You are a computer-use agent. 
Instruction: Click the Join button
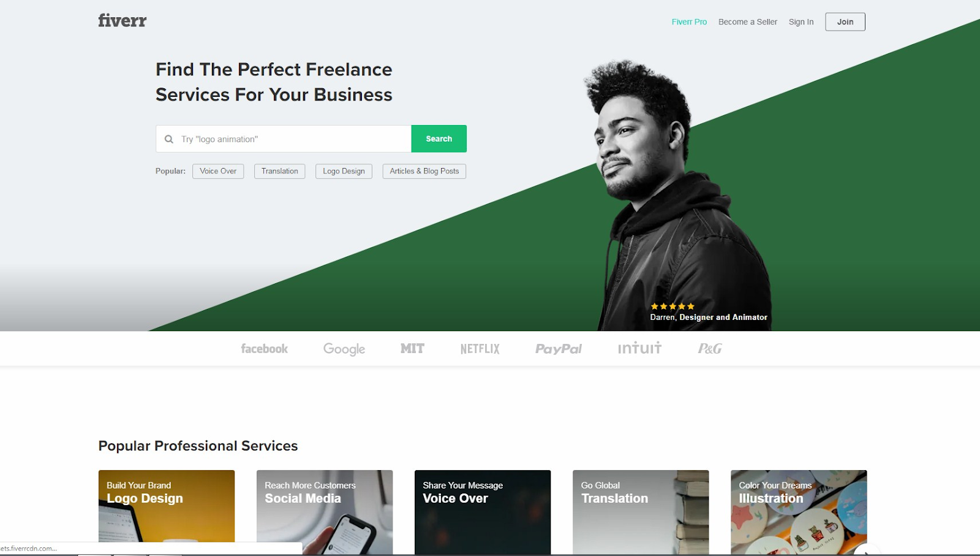[x=845, y=22]
